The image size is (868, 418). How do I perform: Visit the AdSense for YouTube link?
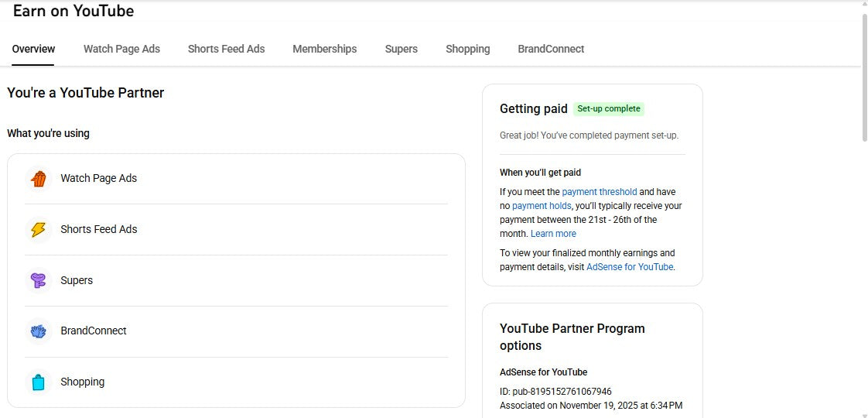tap(629, 267)
